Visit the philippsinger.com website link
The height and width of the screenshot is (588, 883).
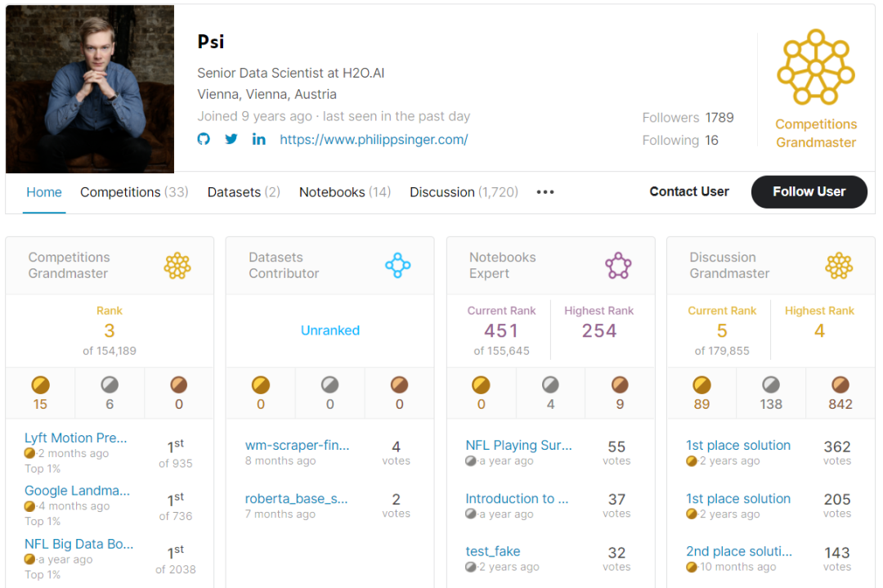(x=374, y=139)
